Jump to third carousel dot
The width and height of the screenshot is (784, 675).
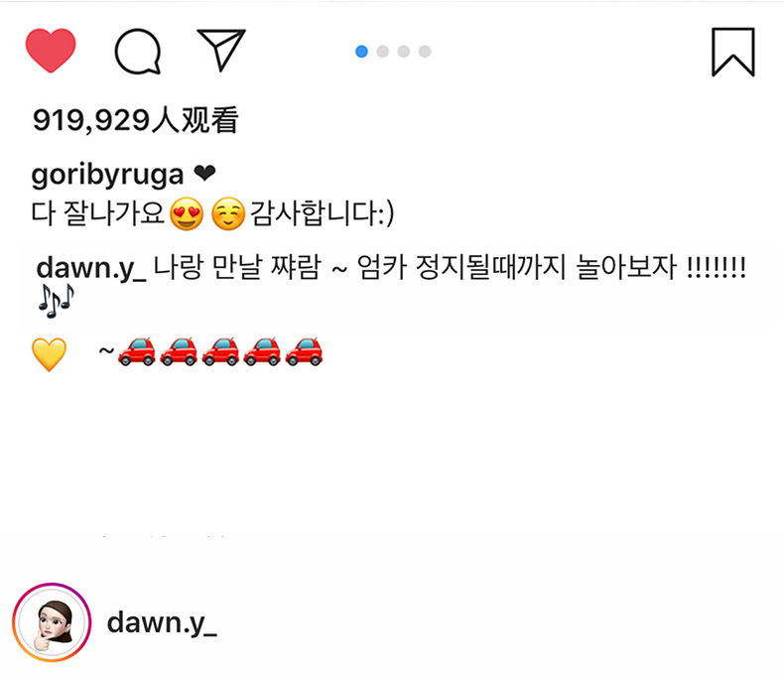[404, 52]
